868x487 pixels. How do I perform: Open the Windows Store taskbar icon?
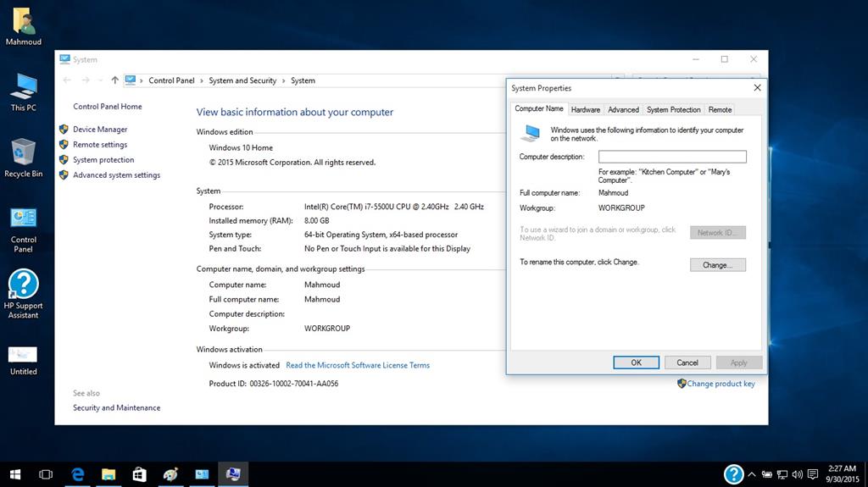[140, 474]
